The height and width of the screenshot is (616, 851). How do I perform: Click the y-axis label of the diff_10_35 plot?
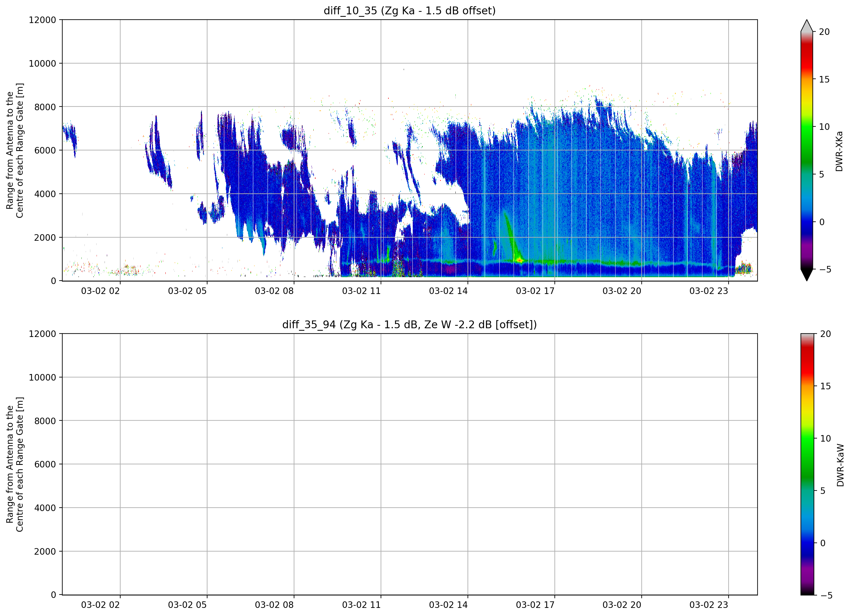(x=15, y=150)
